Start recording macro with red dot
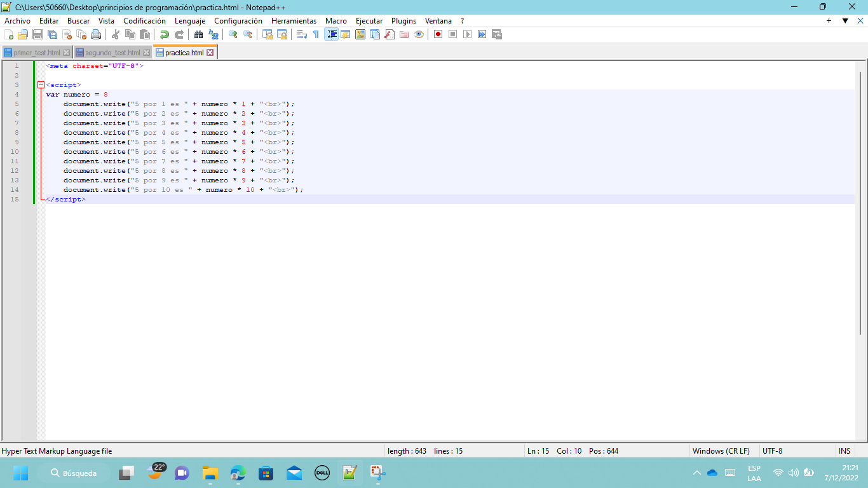This screenshot has height=488, width=868. pyautogui.click(x=438, y=34)
